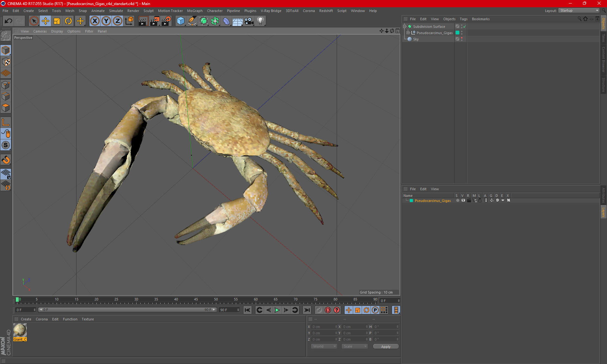Toggle X axis lock

point(95,21)
